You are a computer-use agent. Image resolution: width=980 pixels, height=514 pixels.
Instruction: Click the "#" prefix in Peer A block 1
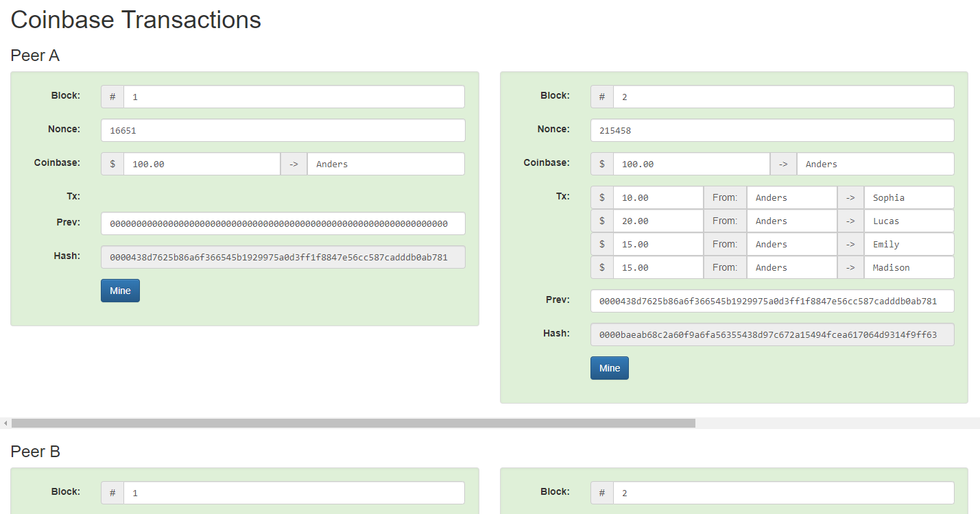point(112,97)
